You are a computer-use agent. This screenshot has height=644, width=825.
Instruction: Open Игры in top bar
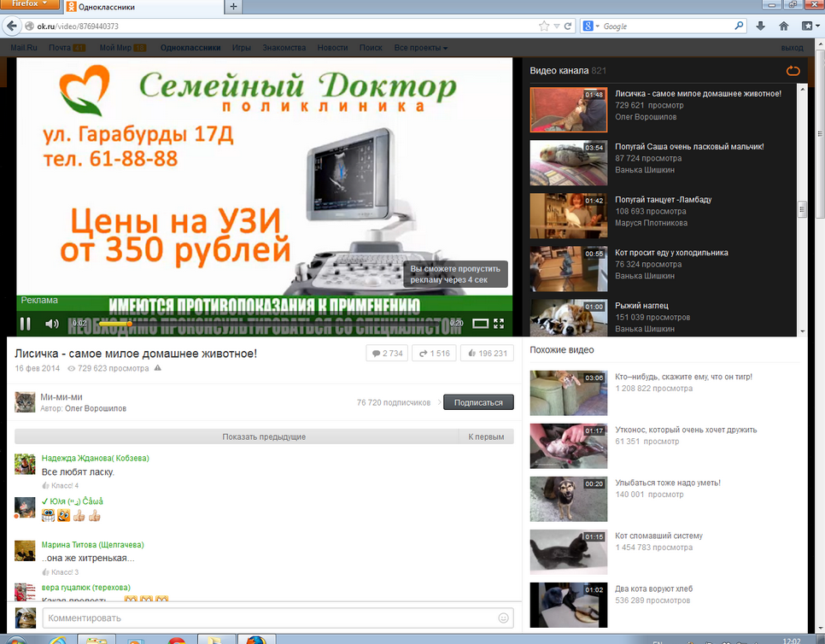242,47
